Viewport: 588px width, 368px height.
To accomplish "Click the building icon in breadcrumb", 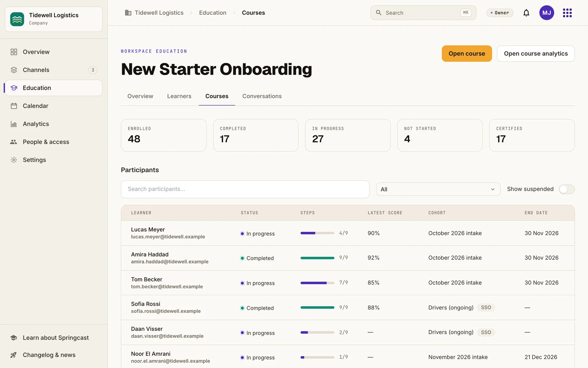I will [x=128, y=13].
